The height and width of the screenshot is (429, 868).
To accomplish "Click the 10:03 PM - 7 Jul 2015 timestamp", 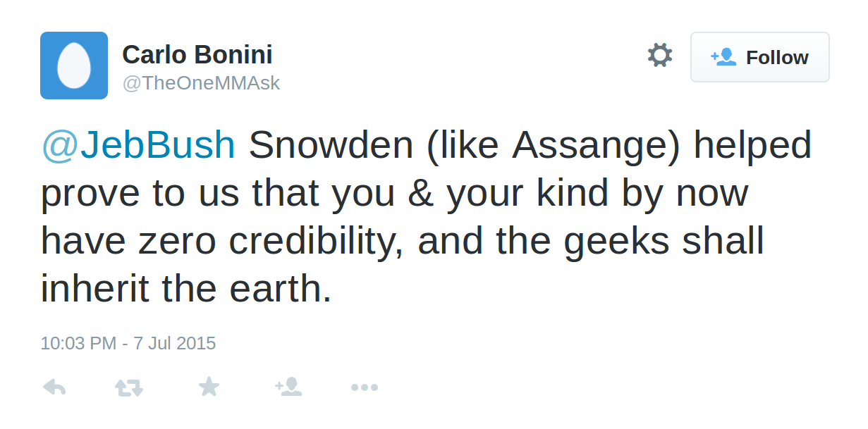I will pyautogui.click(x=128, y=343).
